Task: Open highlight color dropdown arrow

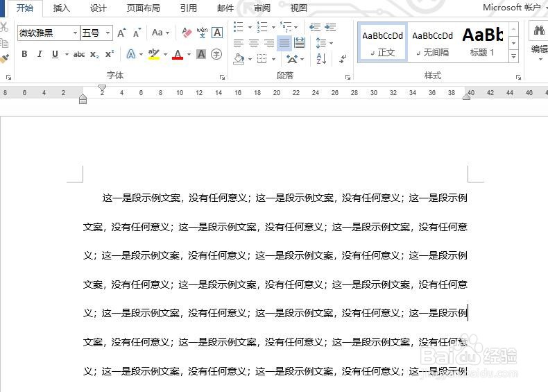Action: click(x=165, y=54)
